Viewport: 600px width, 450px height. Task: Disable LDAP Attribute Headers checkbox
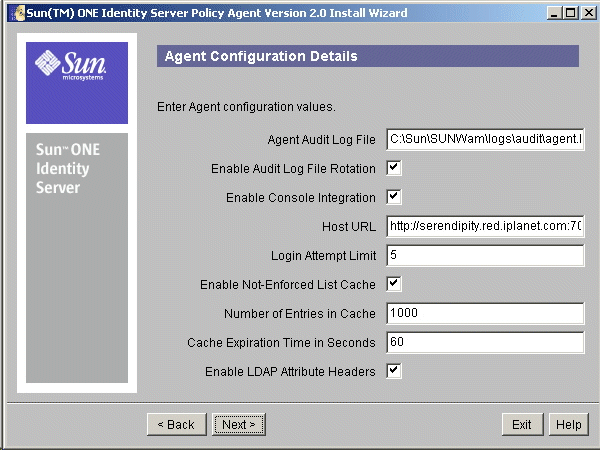(394, 371)
